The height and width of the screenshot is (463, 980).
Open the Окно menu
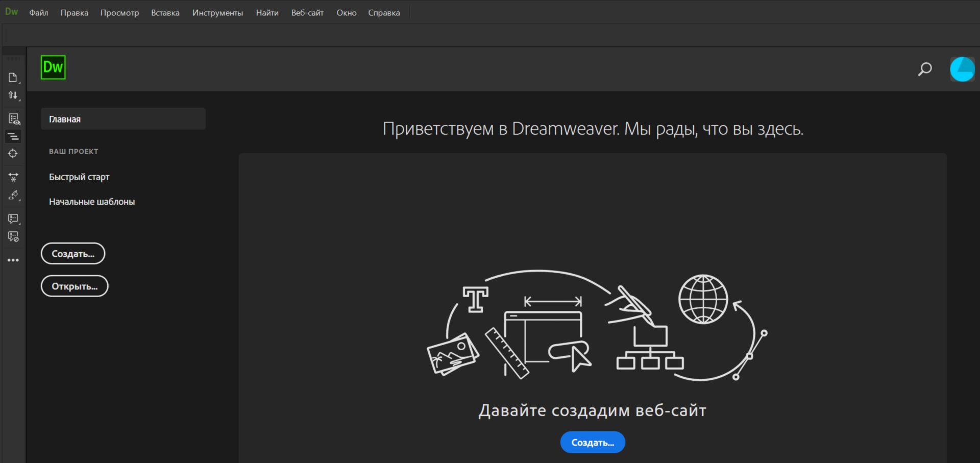(x=347, y=13)
